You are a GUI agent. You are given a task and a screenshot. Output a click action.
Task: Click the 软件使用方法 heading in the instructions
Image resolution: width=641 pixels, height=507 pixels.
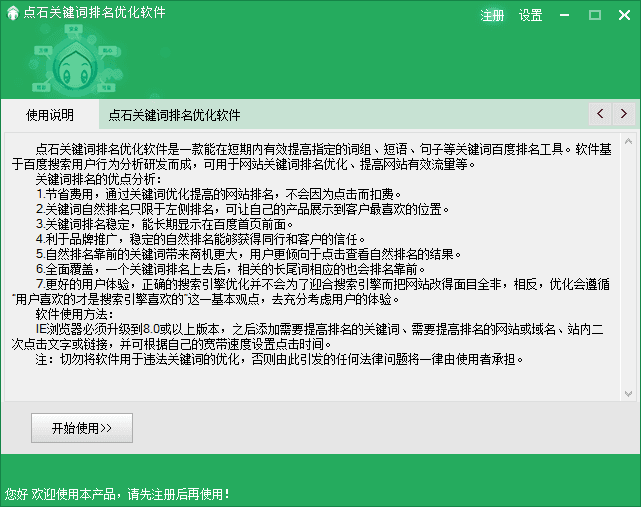click(77, 315)
